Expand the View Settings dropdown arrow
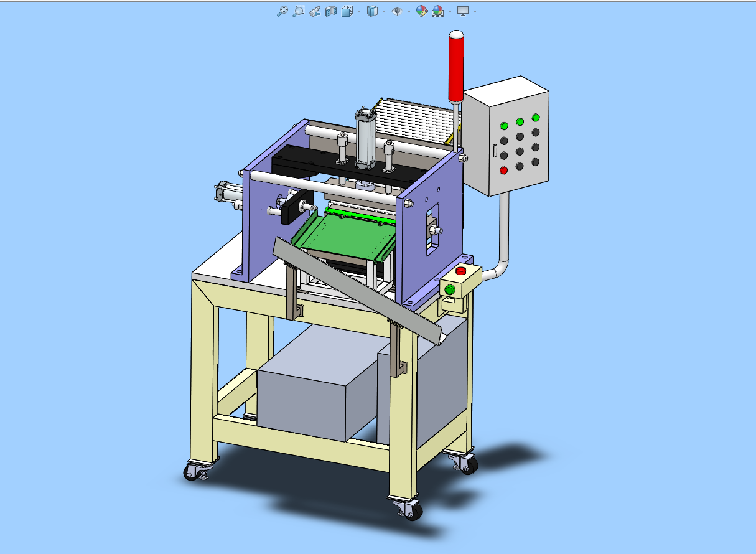Image resolution: width=756 pixels, height=554 pixels. (x=475, y=11)
